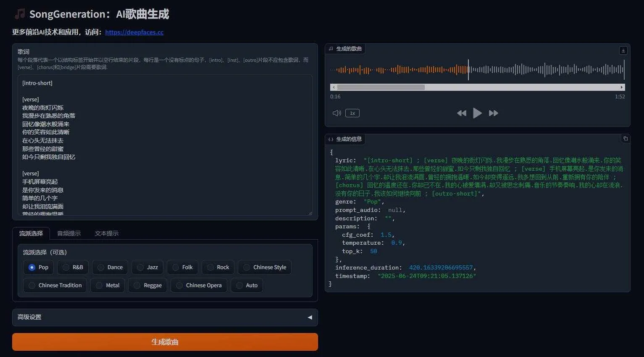
Task: Choose the Rock genre radio button
Action: click(210, 267)
